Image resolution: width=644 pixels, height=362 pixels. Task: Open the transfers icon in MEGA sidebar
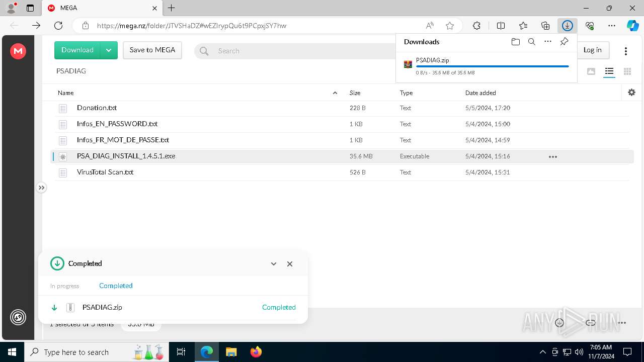click(18, 317)
